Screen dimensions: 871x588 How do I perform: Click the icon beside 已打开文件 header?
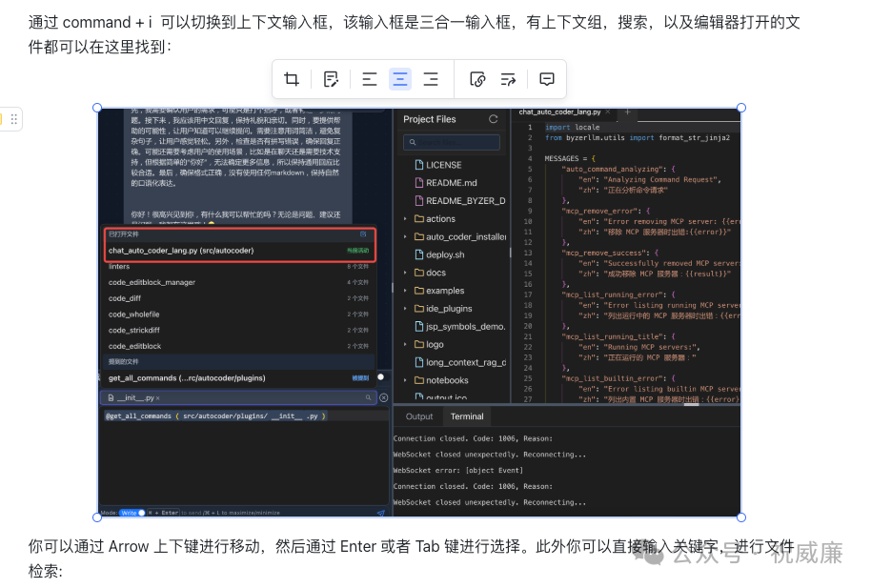tap(363, 234)
